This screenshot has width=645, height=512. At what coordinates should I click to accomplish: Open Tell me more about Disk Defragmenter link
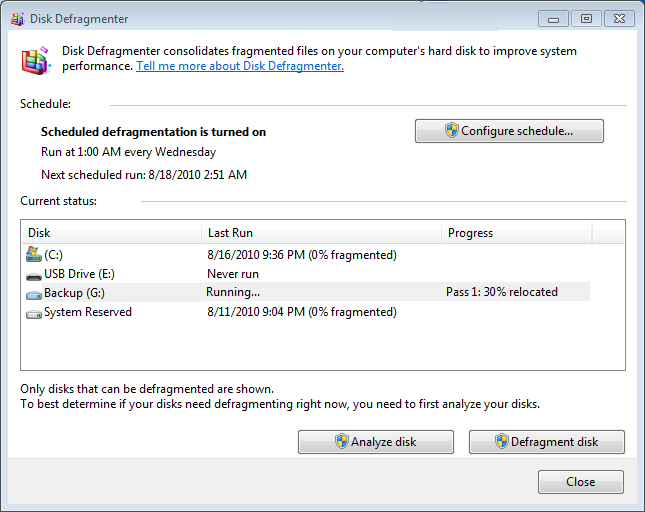(240, 66)
